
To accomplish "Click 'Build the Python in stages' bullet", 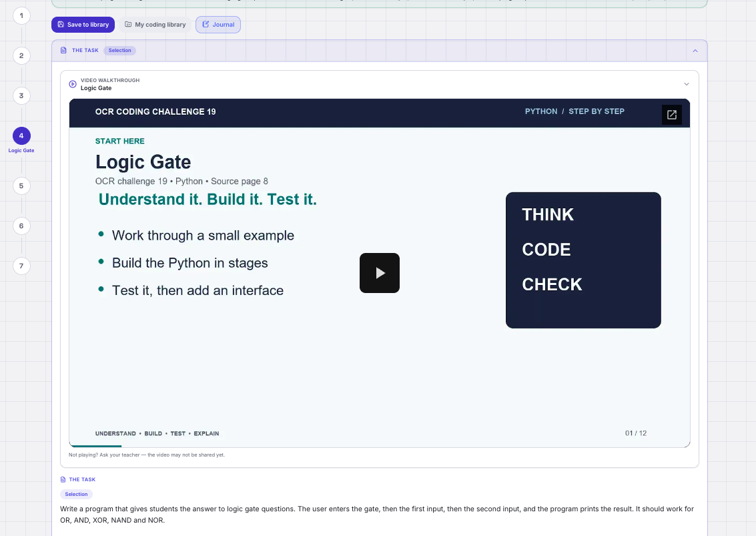I will (190, 263).
